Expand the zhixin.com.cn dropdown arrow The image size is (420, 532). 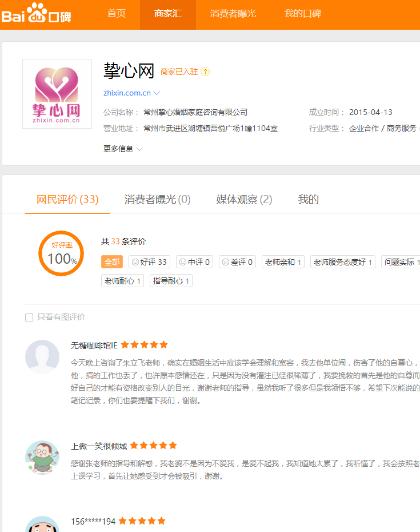pyautogui.click(x=157, y=93)
